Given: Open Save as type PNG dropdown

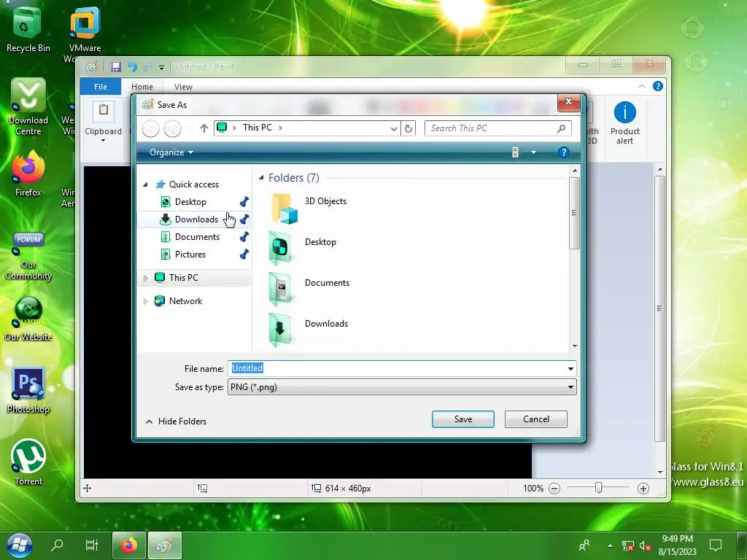Looking at the screenshot, I should [x=402, y=387].
